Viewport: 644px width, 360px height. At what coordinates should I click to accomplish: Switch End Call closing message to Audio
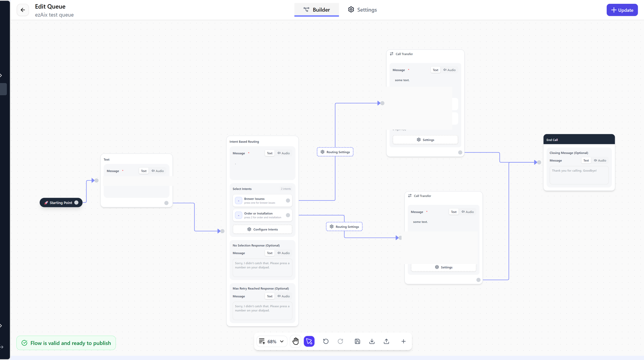click(x=600, y=160)
